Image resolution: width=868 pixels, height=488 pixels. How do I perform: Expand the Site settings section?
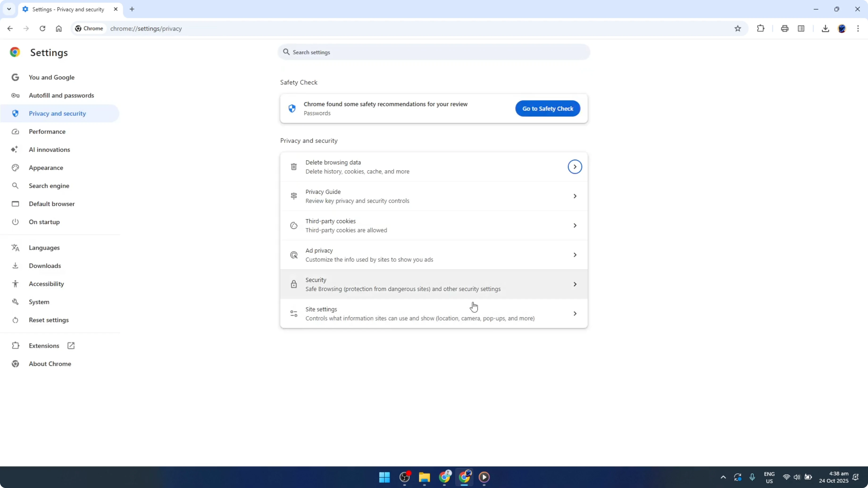(575, 313)
